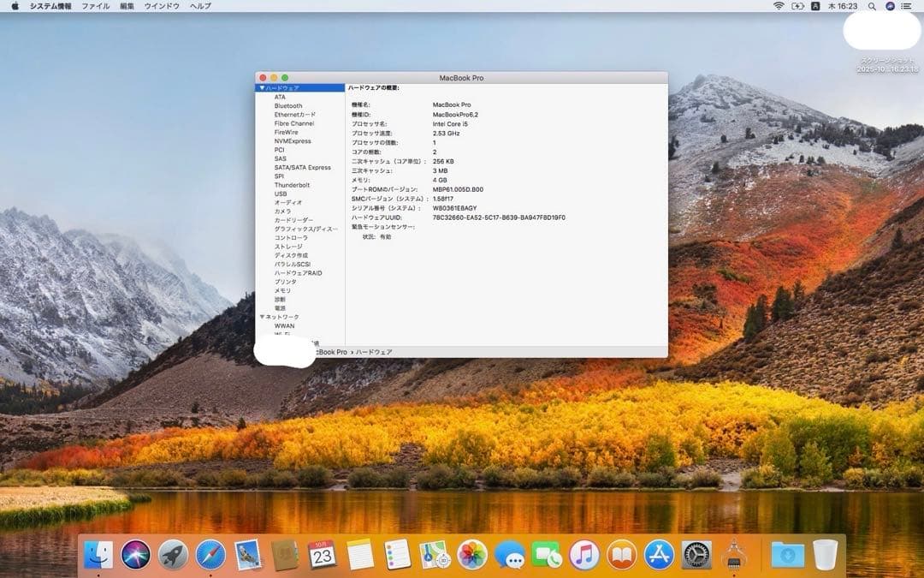Screen dimensions: 924x578
Task: Open Downloads folder stack in Dock
Action: pos(788,555)
